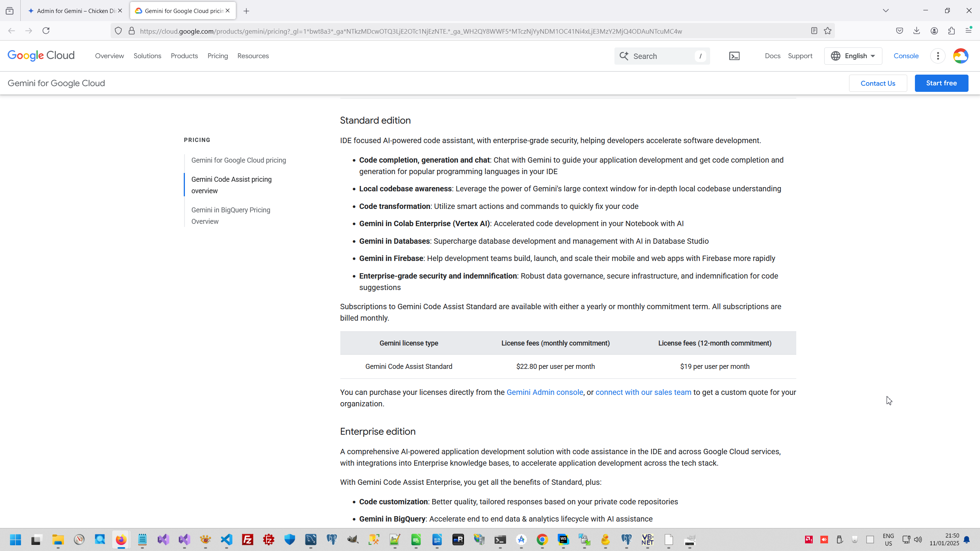Click the Start free button
980x551 pixels.
(941, 83)
